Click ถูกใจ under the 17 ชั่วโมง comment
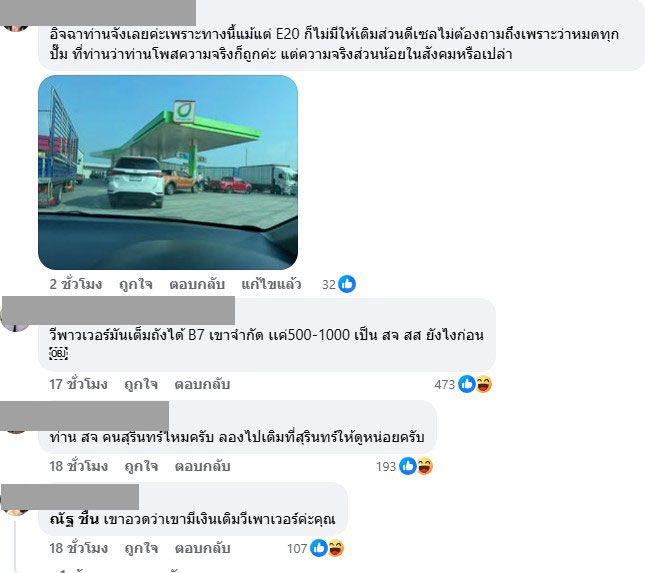This screenshot has height=573, width=645. 141,384
